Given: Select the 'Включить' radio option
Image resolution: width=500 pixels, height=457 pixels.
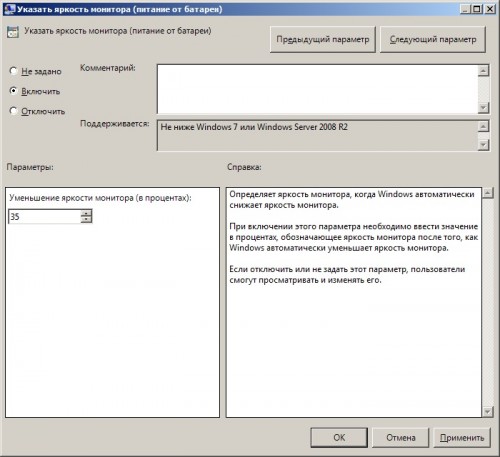Looking at the screenshot, I should [13, 91].
